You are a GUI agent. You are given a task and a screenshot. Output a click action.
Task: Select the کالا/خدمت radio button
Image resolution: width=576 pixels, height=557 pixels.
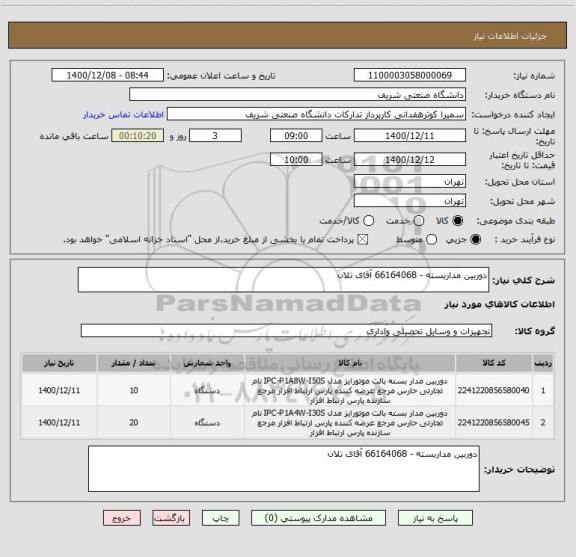pyautogui.click(x=368, y=221)
